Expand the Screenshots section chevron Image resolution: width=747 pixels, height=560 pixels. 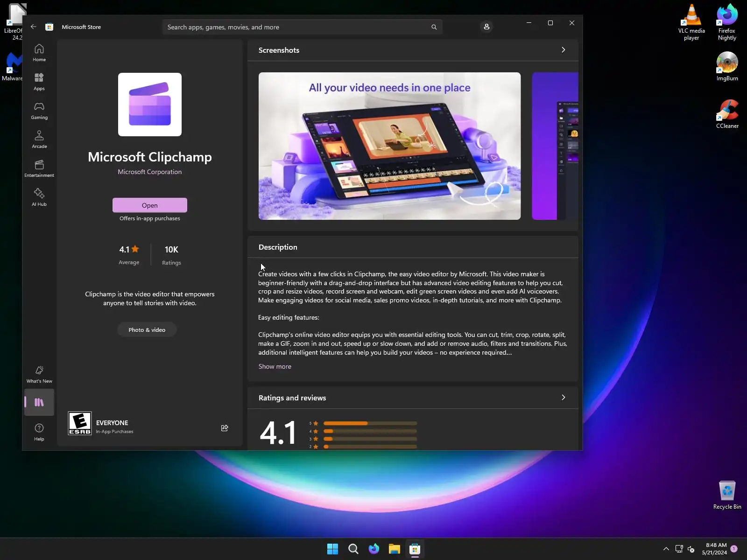click(564, 50)
